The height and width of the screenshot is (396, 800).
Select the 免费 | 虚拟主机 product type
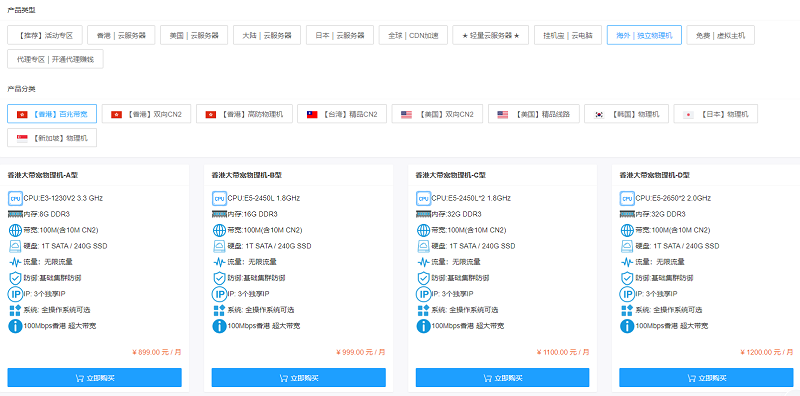(720, 35)
